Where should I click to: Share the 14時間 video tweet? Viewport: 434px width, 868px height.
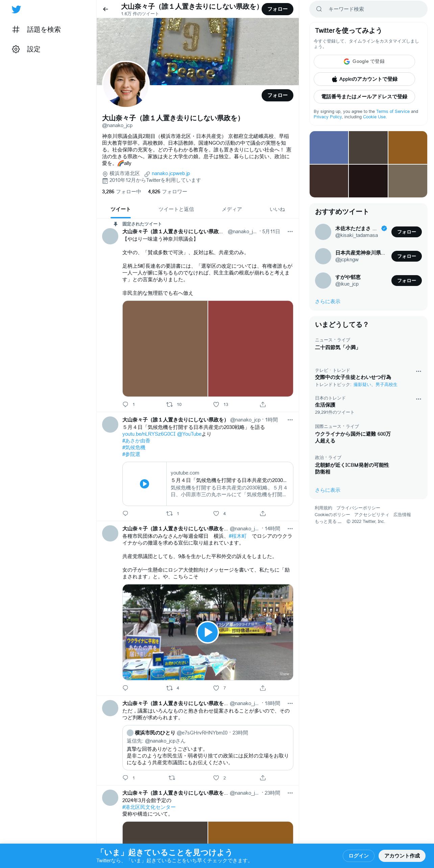[263, 688]
